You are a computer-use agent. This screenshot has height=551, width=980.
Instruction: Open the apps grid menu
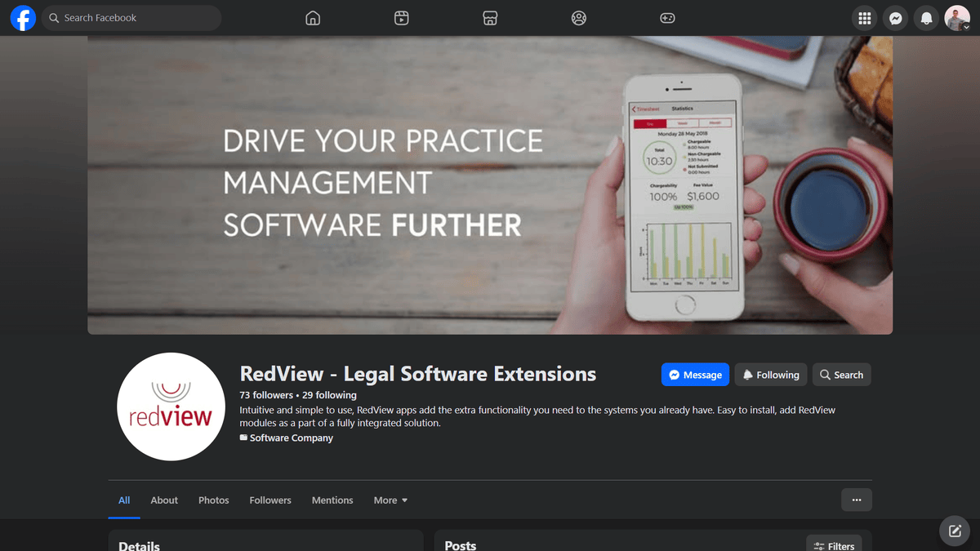click(865, 18)
